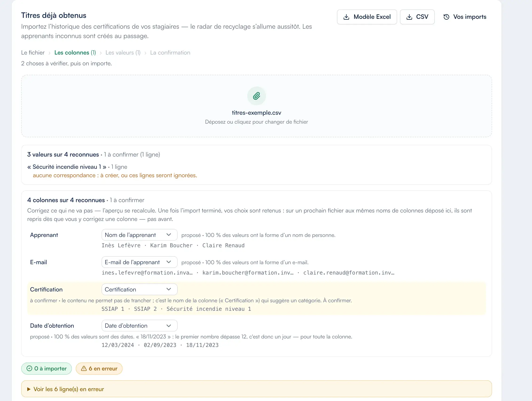The height and width of the screenshot is (401, 532).
Task: Open the 'Date d'obtention' mapping dropdown
Action: click(x=139, y=326)
